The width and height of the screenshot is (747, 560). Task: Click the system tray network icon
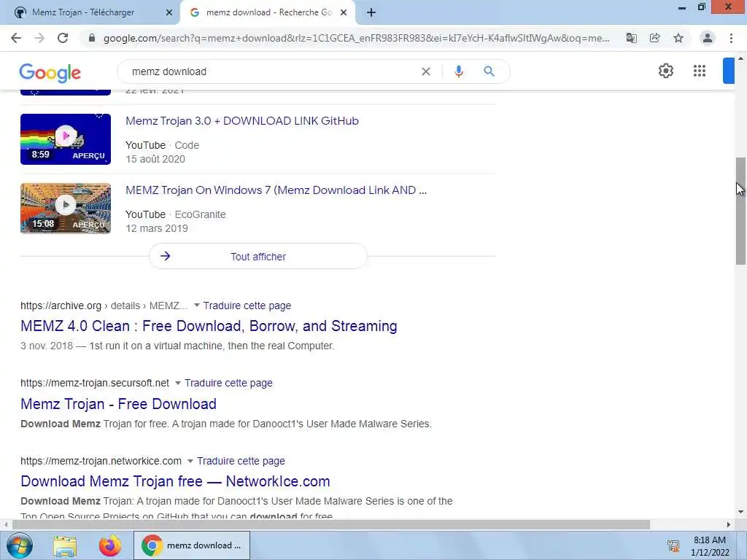click(673, 545)
